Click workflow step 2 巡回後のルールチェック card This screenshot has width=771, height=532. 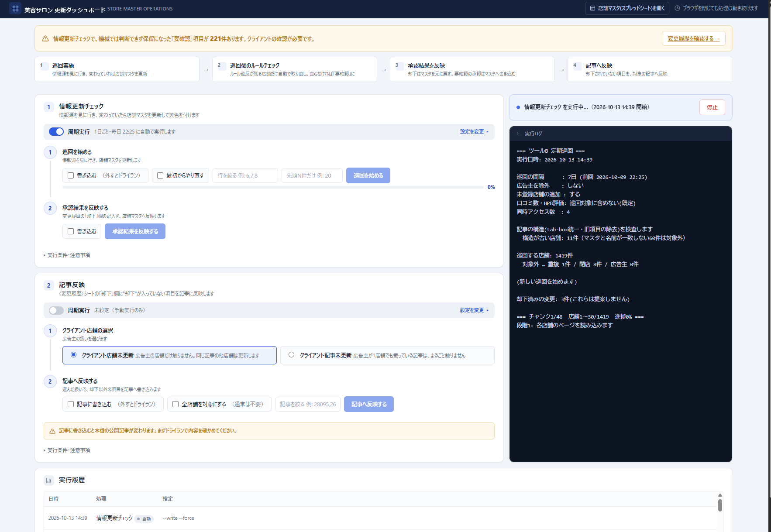295,69
